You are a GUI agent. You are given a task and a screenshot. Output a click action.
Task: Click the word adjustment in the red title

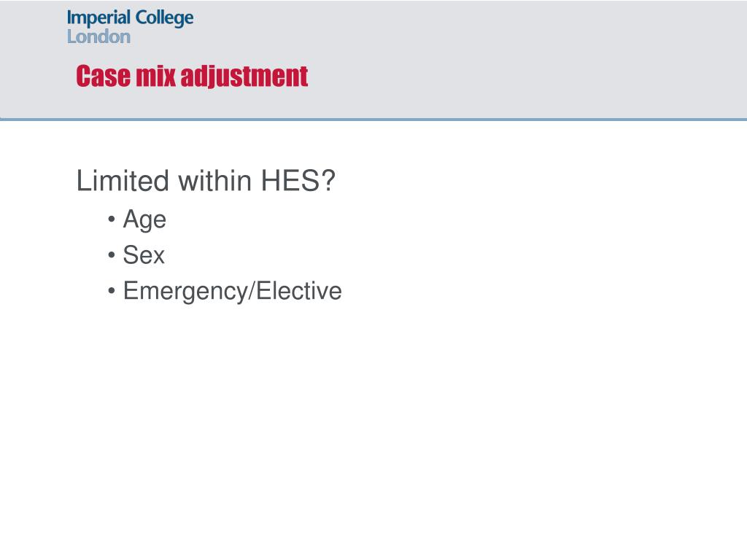click(x=244, y=76)
